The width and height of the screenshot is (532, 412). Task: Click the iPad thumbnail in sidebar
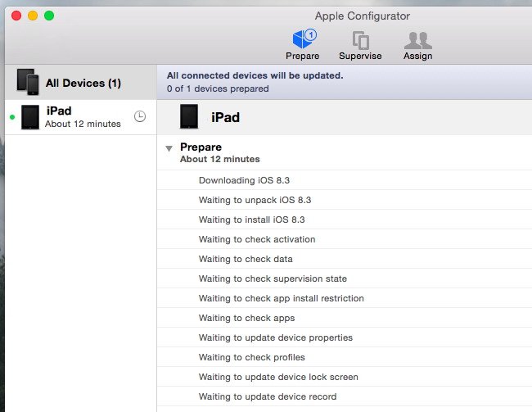pos(30,117)
